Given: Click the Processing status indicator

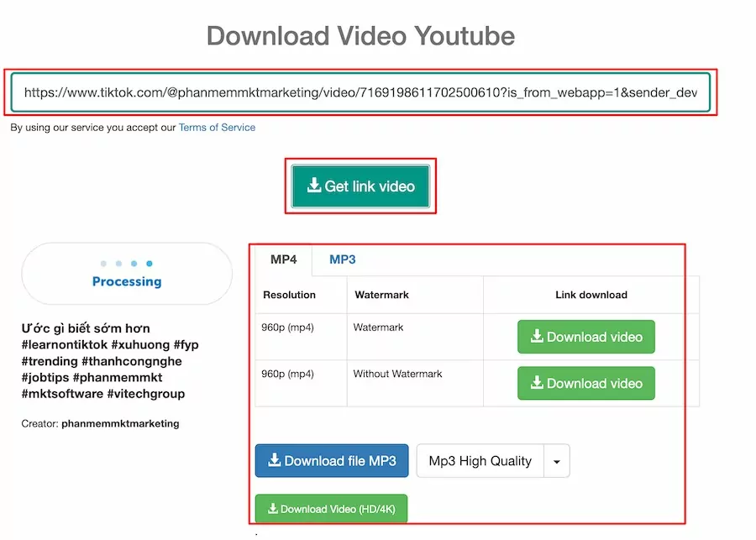Looking at the screenshot, I should pos(127,274).
